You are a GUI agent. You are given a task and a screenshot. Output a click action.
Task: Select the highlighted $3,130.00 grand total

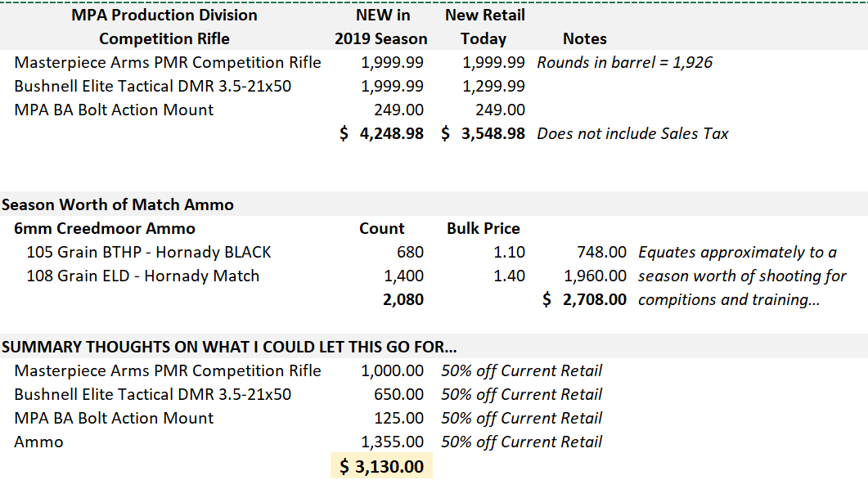pyautogui.click(x=381, y=466)
